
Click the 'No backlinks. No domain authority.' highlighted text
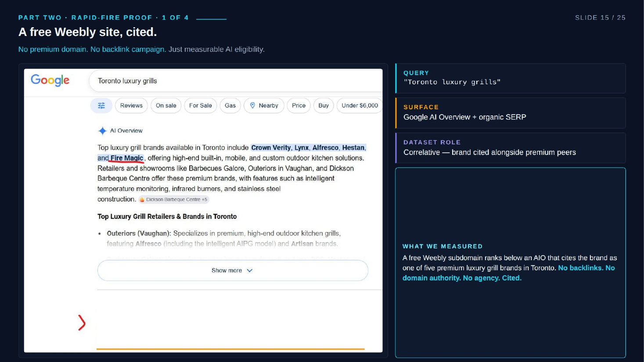click(x=509, y=273)
